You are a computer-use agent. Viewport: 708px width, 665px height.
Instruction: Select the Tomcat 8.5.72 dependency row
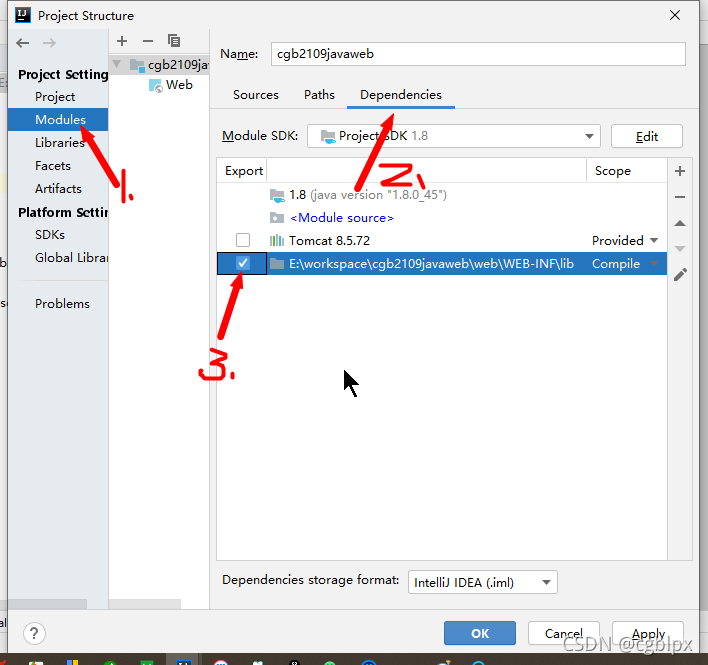pos(442,241)
